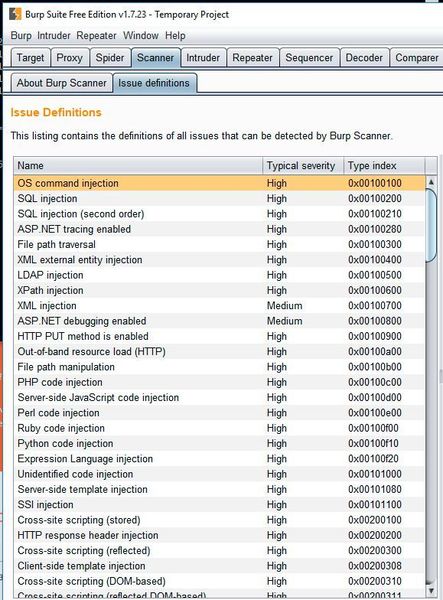The image size is (443, 600).
Task: Select Out-of-band resource load (HTTP) row
Action: (x=219, y=352)
